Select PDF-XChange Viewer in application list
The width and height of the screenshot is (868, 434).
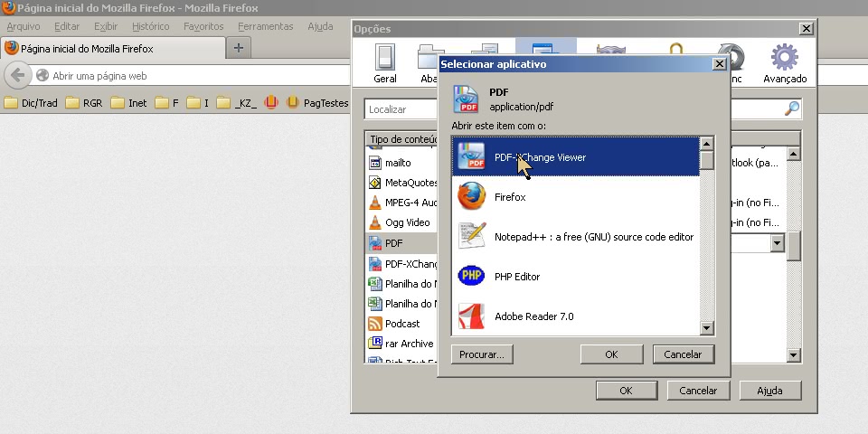click(x=540, y=157)
